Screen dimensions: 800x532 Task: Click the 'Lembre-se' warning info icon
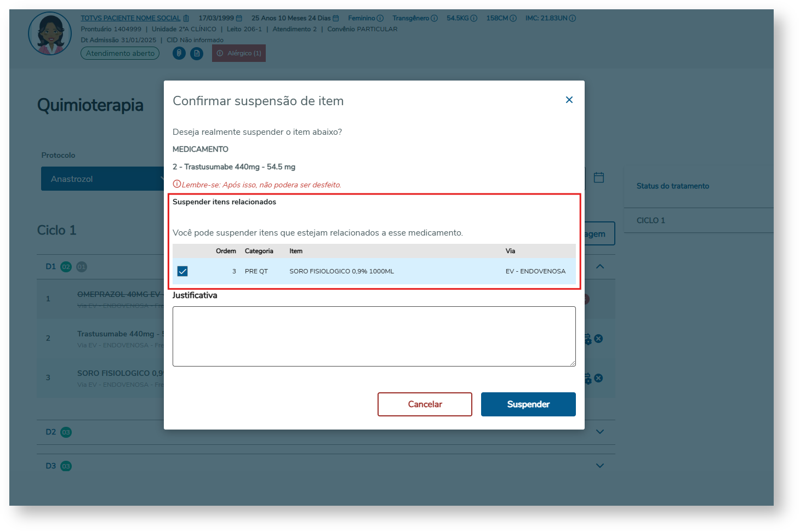[176, 184]
